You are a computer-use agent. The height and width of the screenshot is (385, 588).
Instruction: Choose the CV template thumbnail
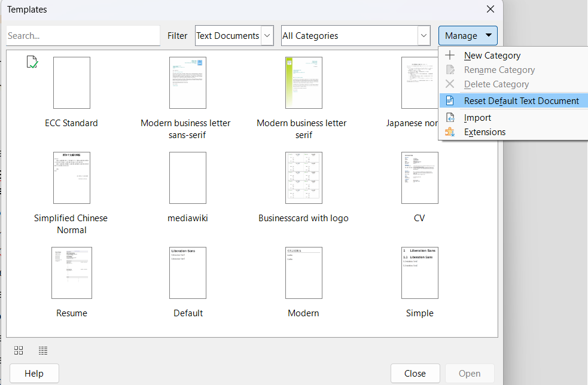[x=419, y=178]
